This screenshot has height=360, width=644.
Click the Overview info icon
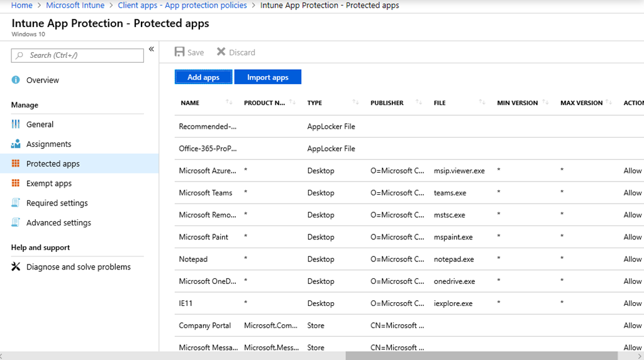(x=16, y=80)
